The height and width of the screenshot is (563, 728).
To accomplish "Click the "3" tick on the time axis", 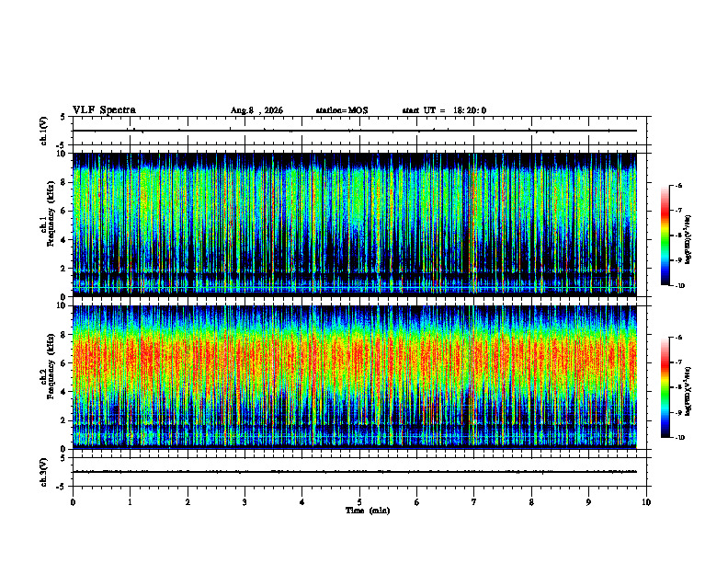I will coord(245,502).
